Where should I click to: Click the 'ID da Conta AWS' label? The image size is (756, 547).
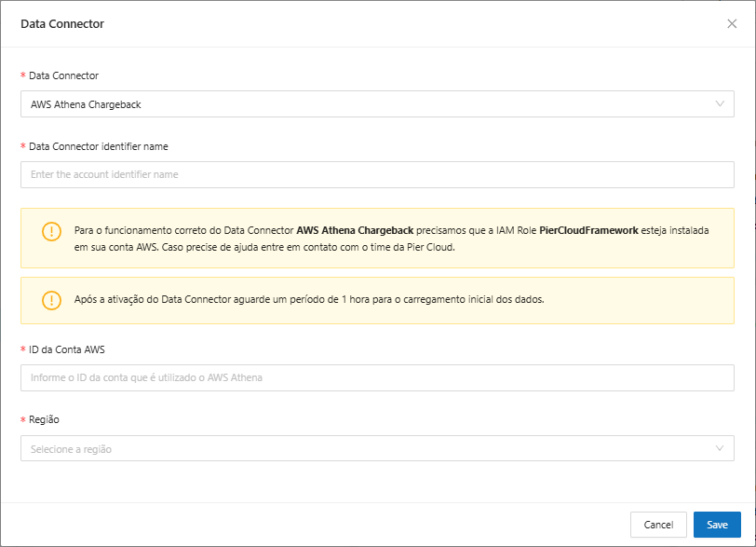67,349
